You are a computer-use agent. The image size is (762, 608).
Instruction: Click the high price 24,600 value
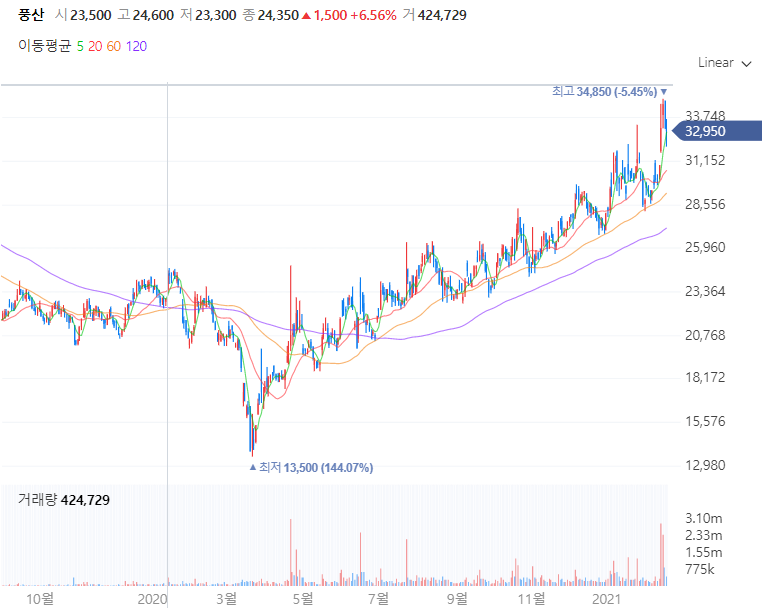click(153, 16)
